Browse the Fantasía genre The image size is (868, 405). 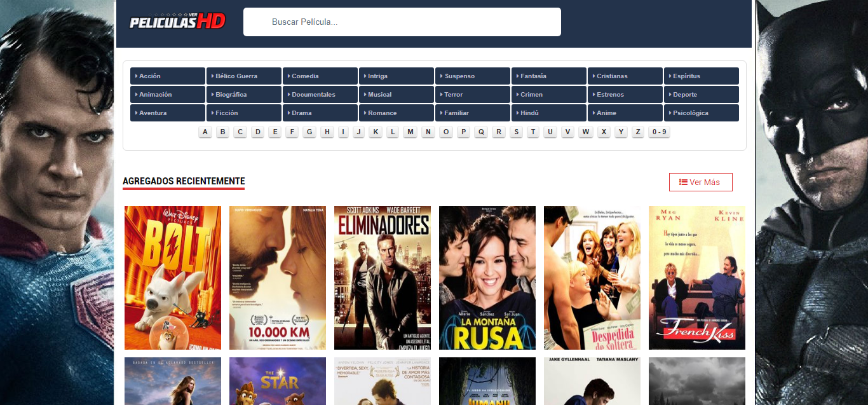pos(549,76)
